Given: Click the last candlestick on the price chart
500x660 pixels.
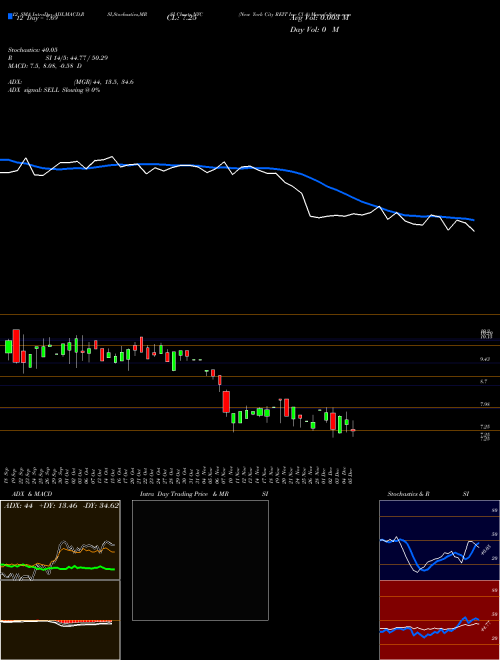Looking at the screenshot, I should (x=353, y=430).
